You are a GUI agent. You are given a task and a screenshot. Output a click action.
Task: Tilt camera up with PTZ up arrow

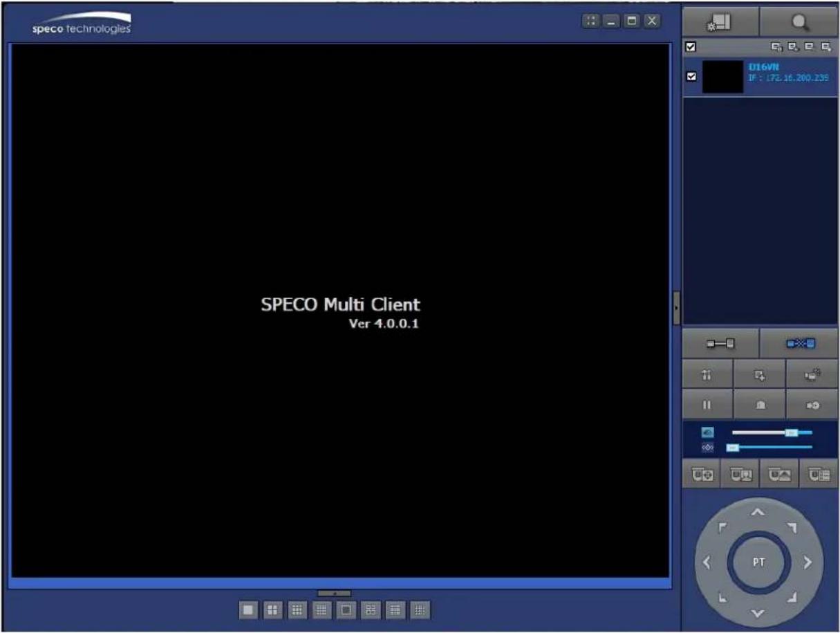click(758, 513)
